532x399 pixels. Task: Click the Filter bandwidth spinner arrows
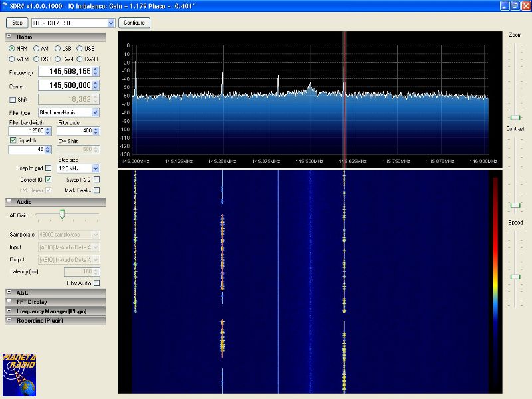pyautogui.click(x=48, y=130)
